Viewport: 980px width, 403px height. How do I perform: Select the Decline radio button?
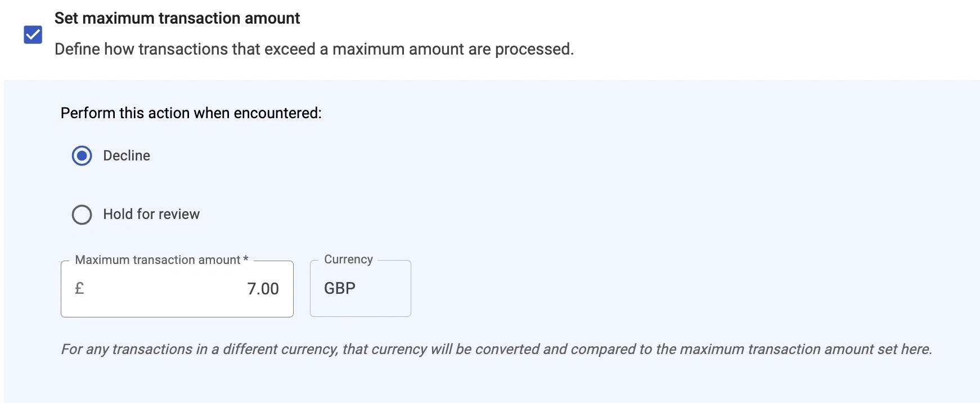[82, 156]
